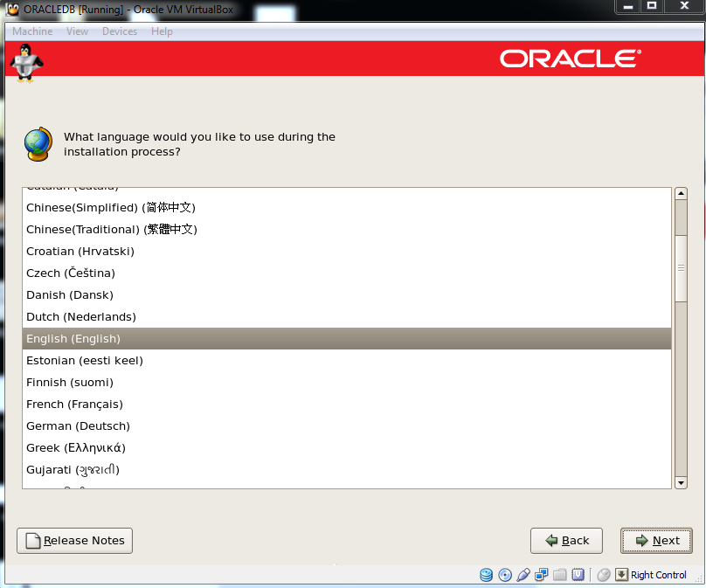Click the language list scroll down arrow
The height and width of the screenshot is (588, 706).
[x=681, y=482]
